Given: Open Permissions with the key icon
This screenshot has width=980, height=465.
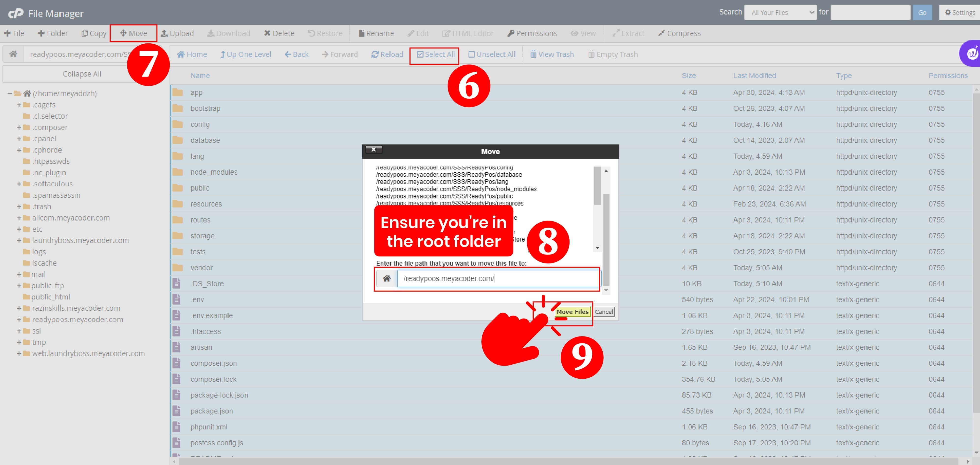Looking at the screenshot, I should click(x=511, y=33).
